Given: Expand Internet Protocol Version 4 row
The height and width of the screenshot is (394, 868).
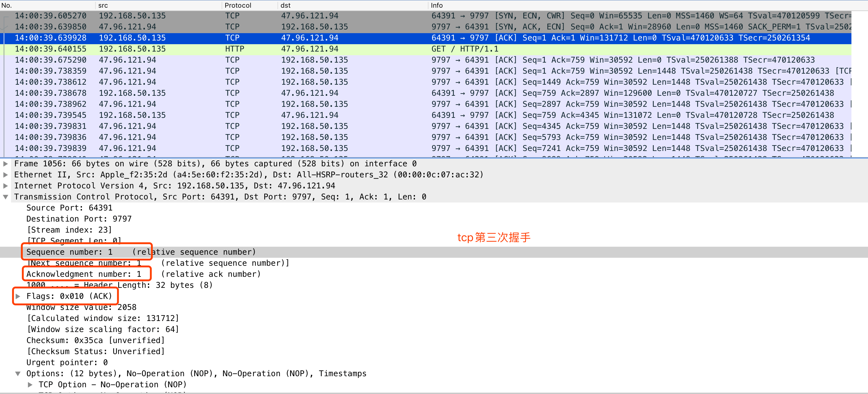Looking at the screenshot, I should point(6,186).
